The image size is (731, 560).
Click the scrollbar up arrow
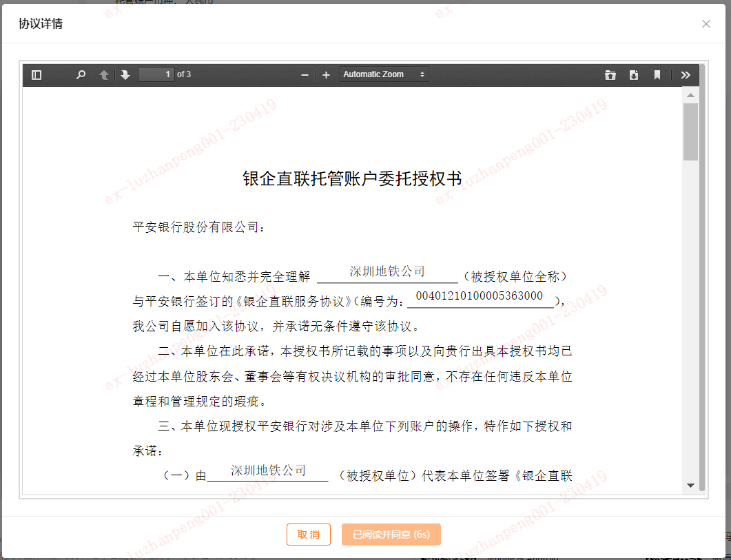click(x=690, y=95)
